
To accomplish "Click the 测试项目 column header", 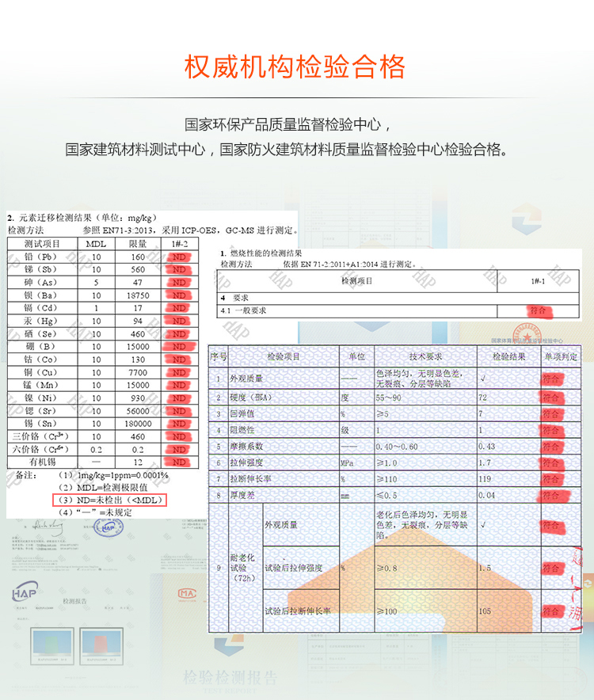I will (x=42, y=244).
